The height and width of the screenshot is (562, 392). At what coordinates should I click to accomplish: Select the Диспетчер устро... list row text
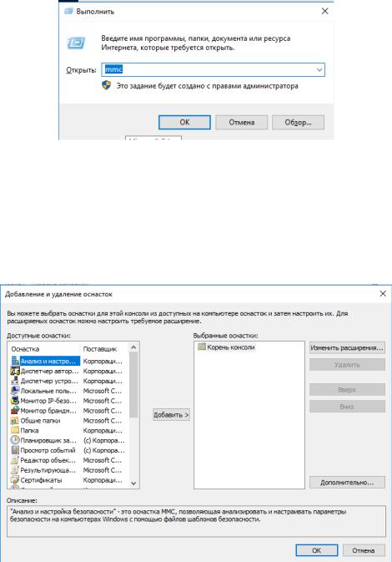coord(49,381)
